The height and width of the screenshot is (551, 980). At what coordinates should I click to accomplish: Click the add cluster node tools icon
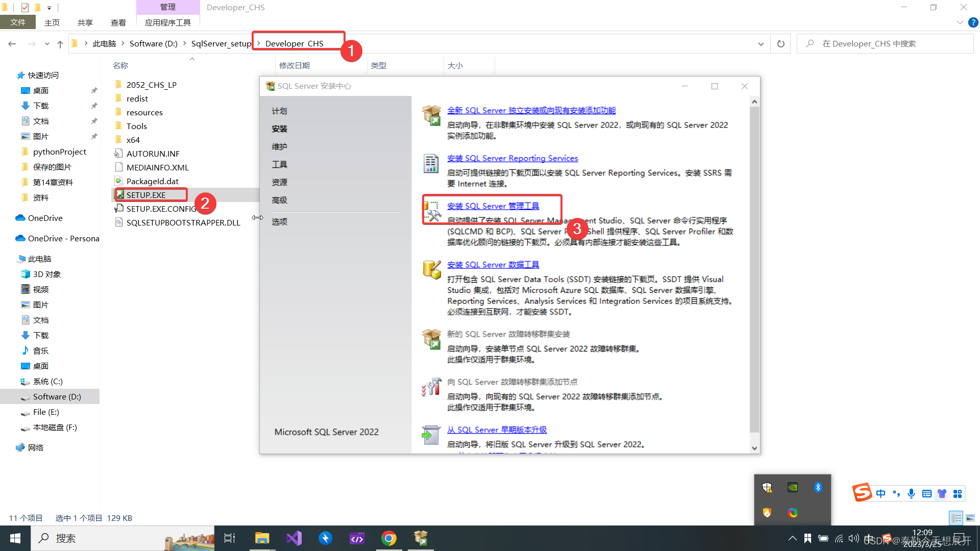point(431,387)
